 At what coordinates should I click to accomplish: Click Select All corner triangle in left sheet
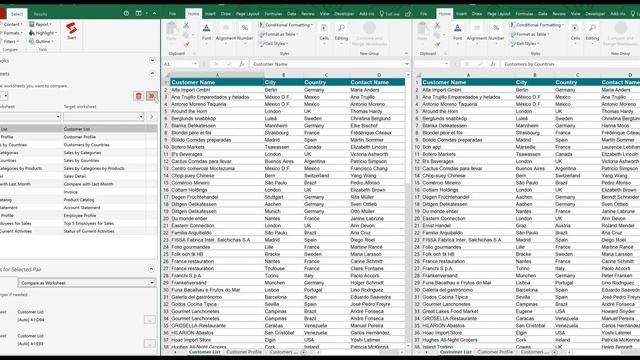pos(166,75)
